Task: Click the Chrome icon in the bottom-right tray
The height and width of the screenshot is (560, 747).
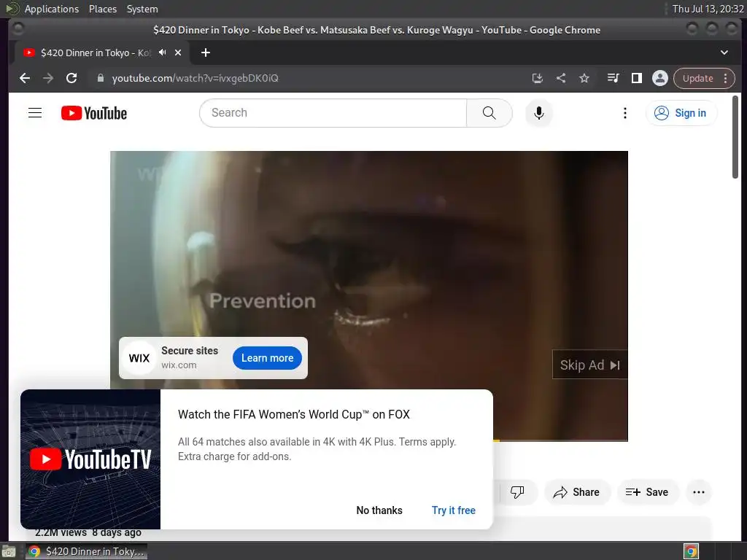Action: click(691, 551)
